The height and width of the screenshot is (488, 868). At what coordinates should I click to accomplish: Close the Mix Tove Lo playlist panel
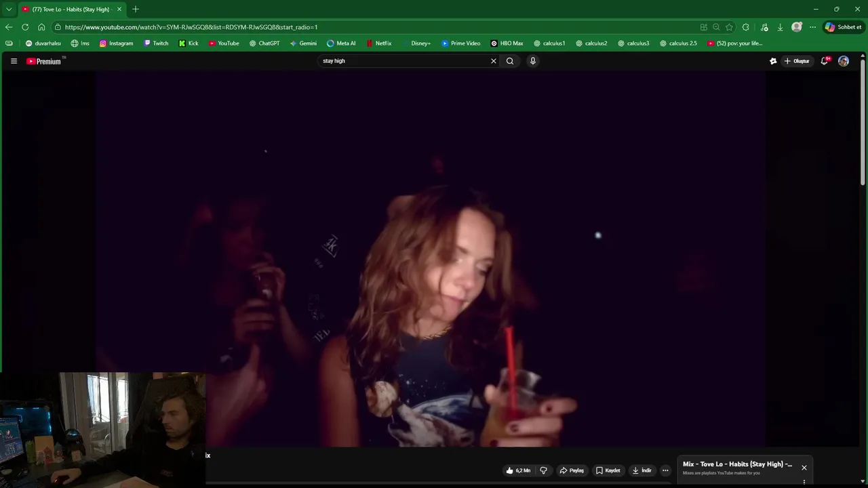click(x=804, y=468)
